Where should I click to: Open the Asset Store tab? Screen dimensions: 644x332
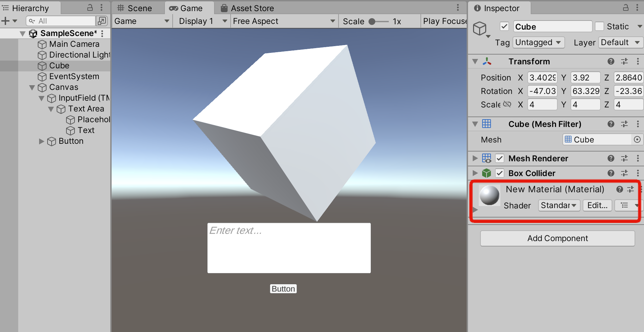tap(252, 8)
